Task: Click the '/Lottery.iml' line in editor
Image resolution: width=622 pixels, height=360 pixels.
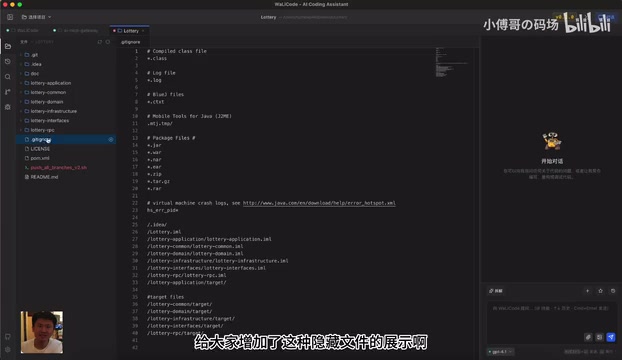Action: (164, 232)
